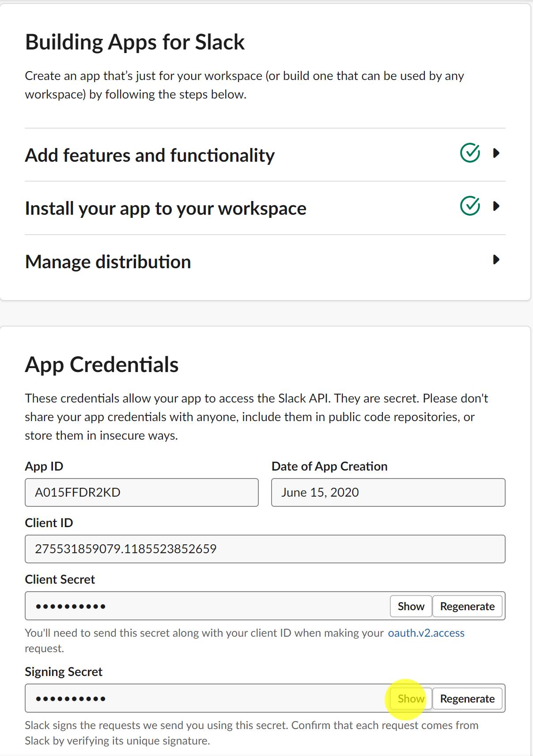This screenshot has height=756, width=533.
Task: Click the Building Apps for Slack title
Action: (135, 42)
